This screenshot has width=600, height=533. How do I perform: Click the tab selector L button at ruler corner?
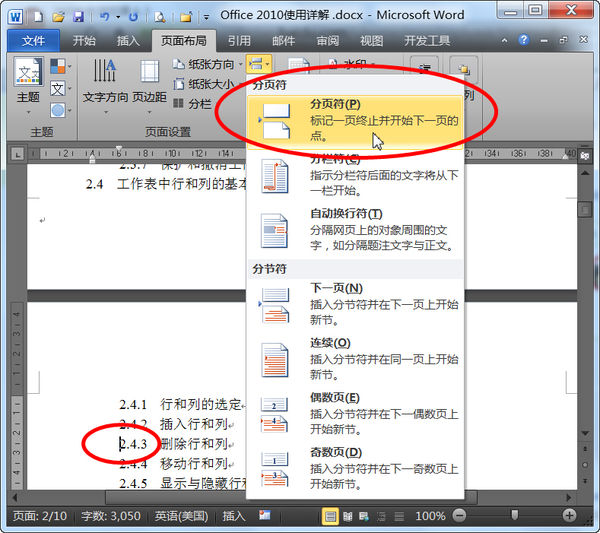pyautogui.click(x=18, y=154)
